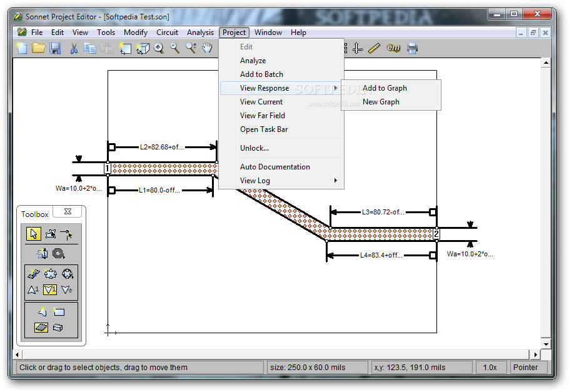Image resolution: width=569 pixels, height=392 pixels.
Task: Open the Analysis menu
Action: click(x=200, y=33)
